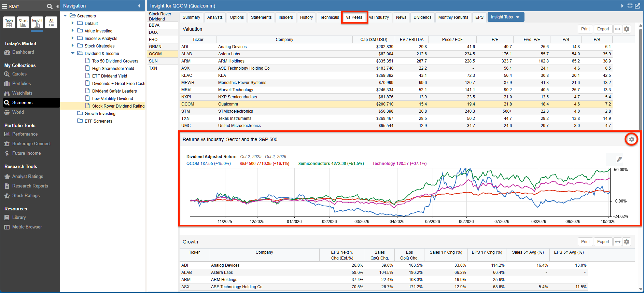Click the Insight panel expand icon
Image resolution: width=644 pixels, height=293 pixels.
tap(630, 6)
